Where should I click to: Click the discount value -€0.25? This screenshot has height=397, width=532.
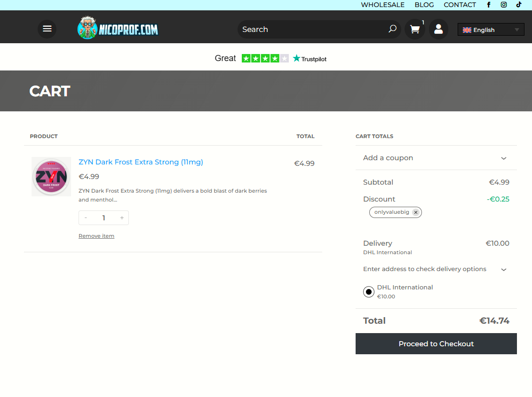pos(498,199)
